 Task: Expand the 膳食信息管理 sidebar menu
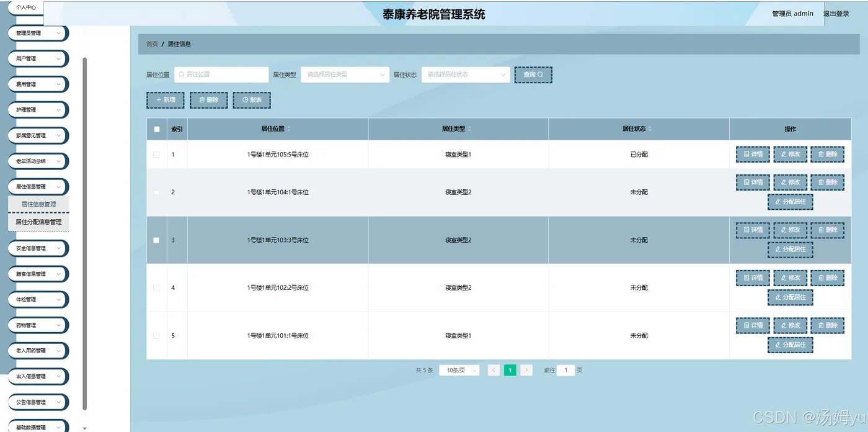point(38,274)
